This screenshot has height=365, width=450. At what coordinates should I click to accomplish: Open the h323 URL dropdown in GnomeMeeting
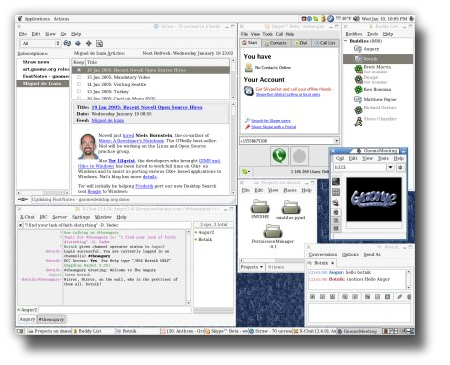tap(390, 167)
